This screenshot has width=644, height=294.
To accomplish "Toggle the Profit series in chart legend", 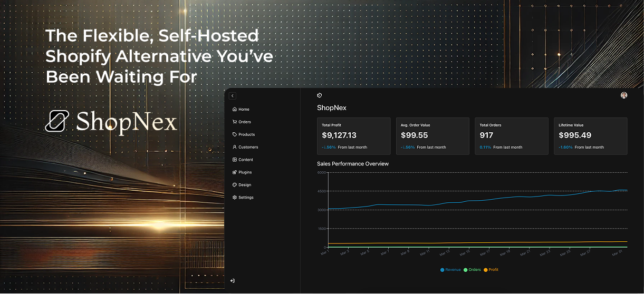I will 491,270.
